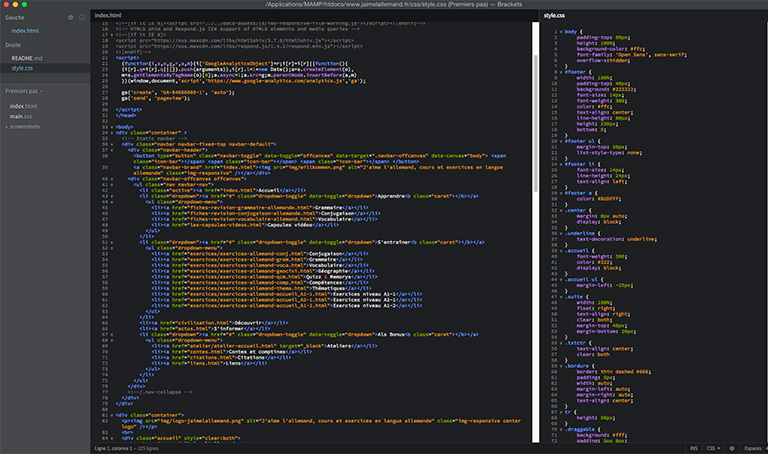Click the 'Contes et comptines' text in code
Screen dimensions: 768x454
coord(257,352)
